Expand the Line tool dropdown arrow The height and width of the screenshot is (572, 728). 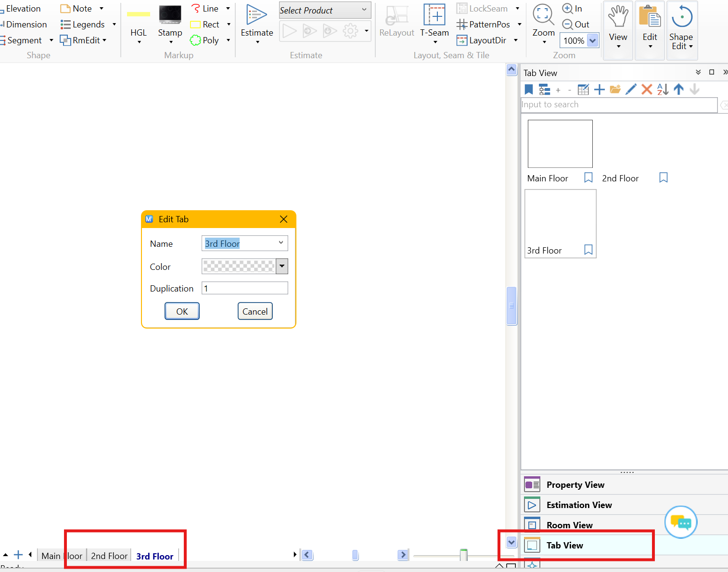click(228, 9)
